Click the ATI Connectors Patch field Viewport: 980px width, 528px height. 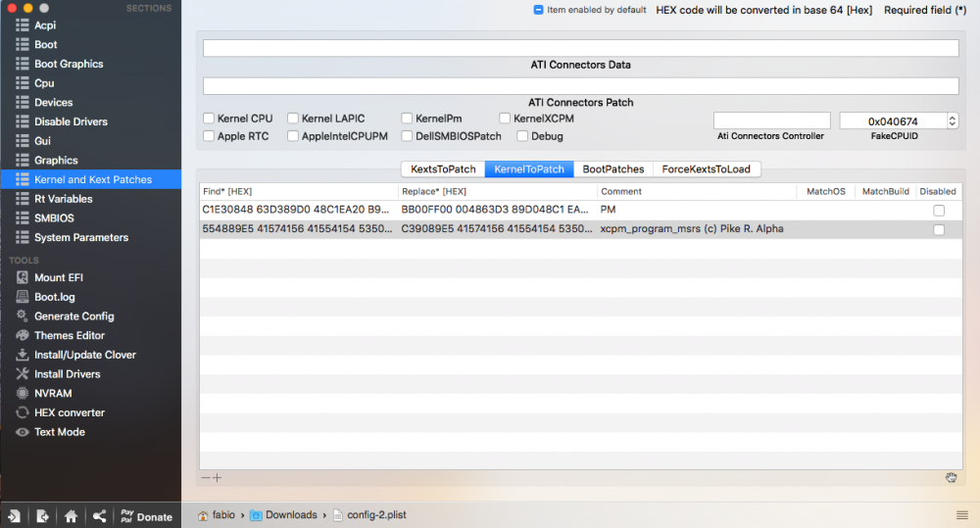click(580, 86)
